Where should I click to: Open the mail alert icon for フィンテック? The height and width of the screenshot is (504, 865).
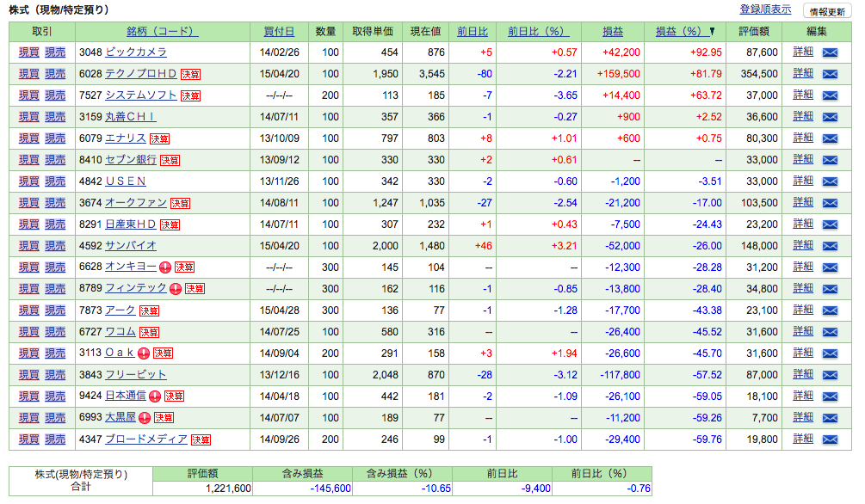[830, 289]
